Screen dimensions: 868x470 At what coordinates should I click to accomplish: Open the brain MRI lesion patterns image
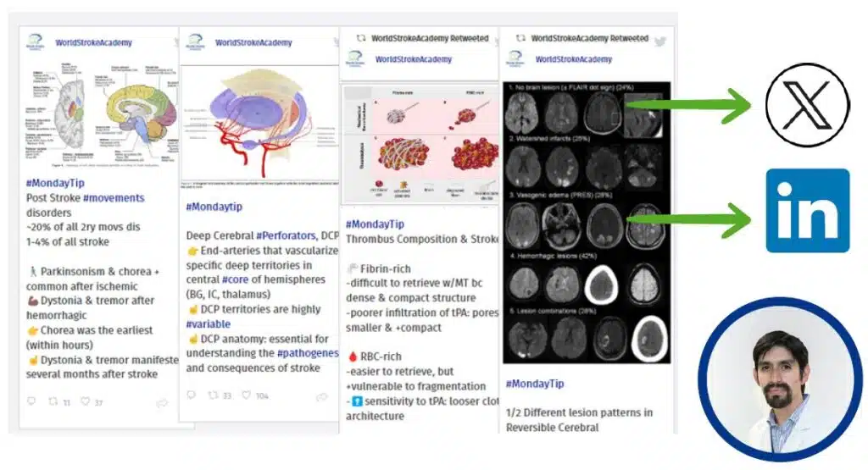[x=586, y=222]
